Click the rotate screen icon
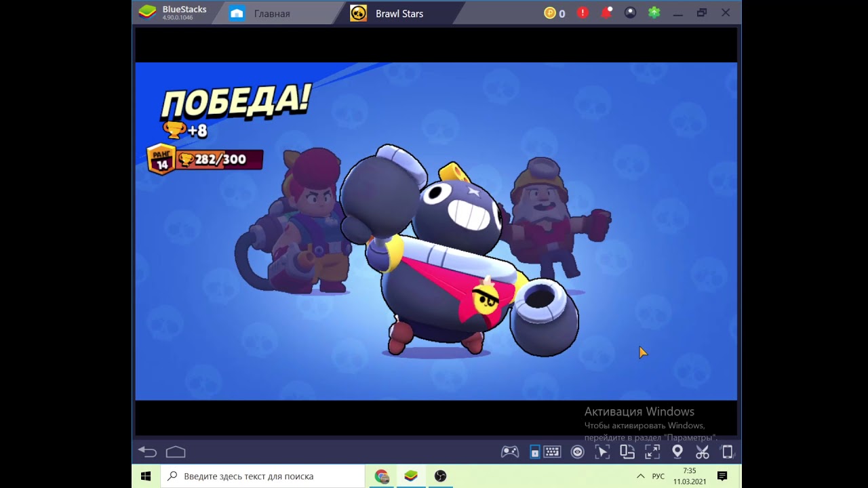 click(627, 452)
